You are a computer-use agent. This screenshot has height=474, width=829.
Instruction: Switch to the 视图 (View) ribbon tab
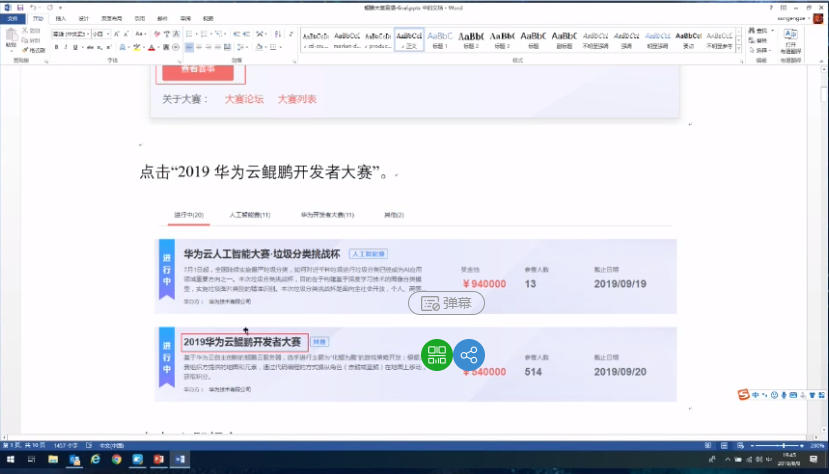(208, 18)
